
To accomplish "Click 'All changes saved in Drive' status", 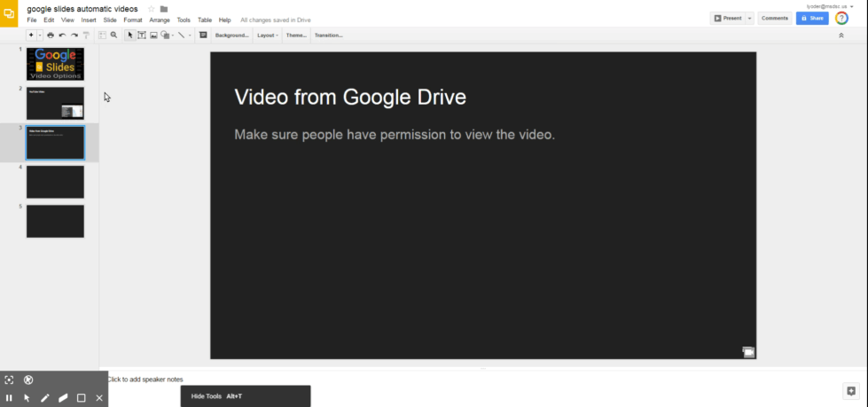I will (276, 20).
